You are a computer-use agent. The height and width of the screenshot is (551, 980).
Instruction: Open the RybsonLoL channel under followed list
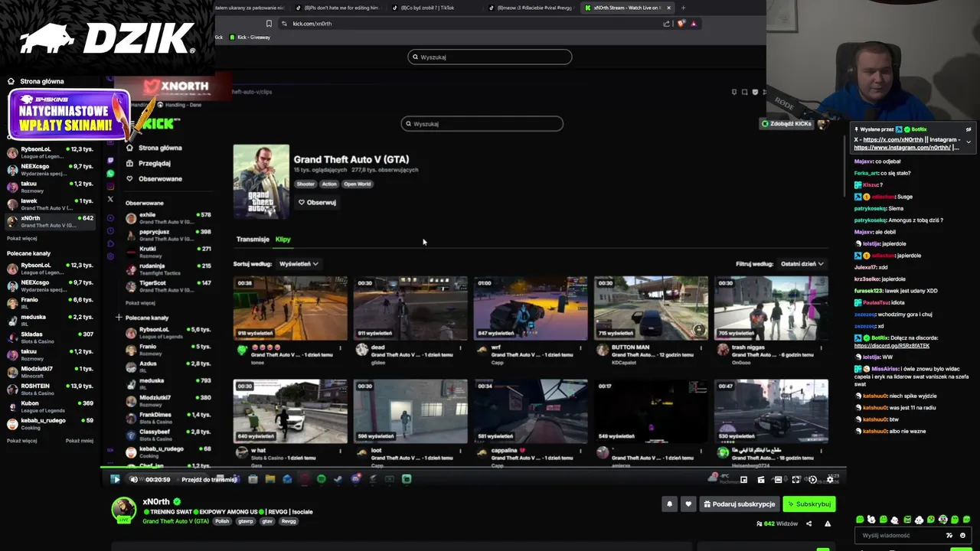(50, 152)
